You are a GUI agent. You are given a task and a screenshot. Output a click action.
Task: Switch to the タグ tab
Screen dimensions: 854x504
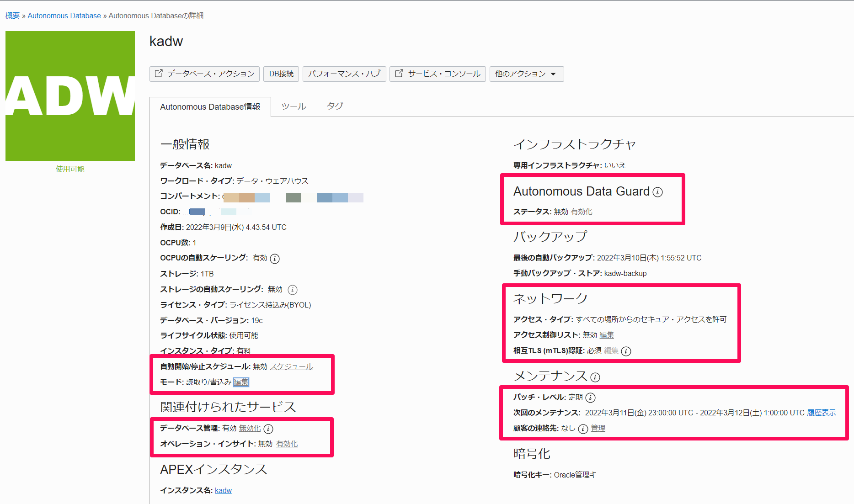pyautogui.click(x=335, y=106)
